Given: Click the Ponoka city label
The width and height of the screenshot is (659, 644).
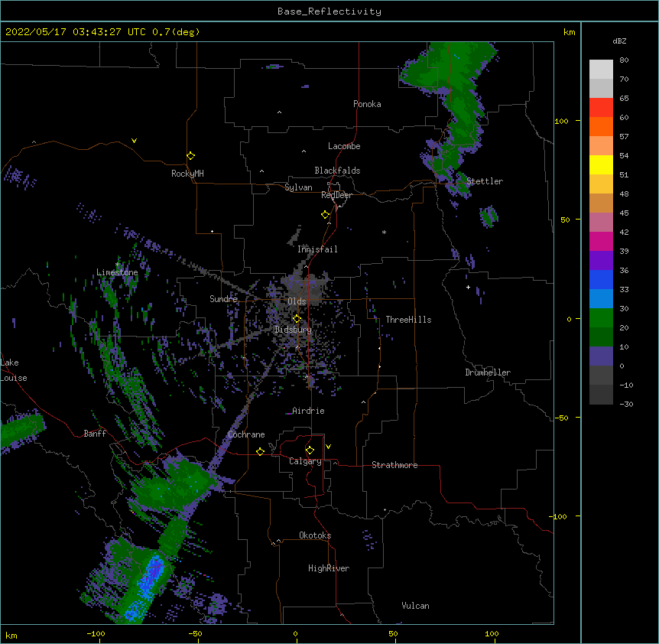Looking at the screenshot, I should [367, 104].
